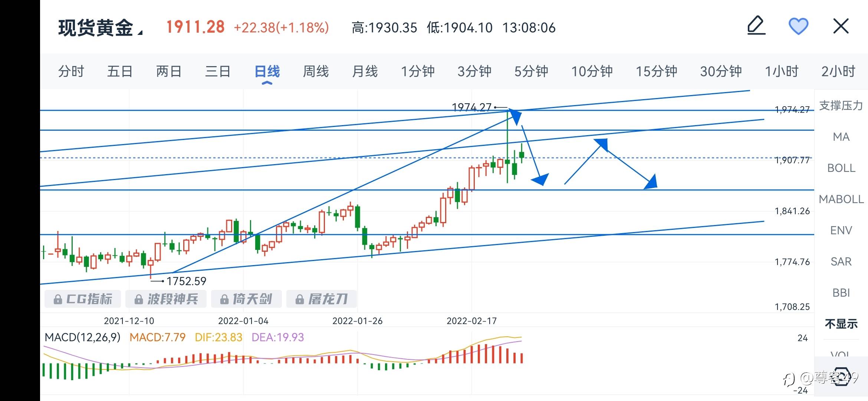Open the locked 波段神兵 indicator
The width and height of the screenshot is (868, 401).
pos(166,299)
